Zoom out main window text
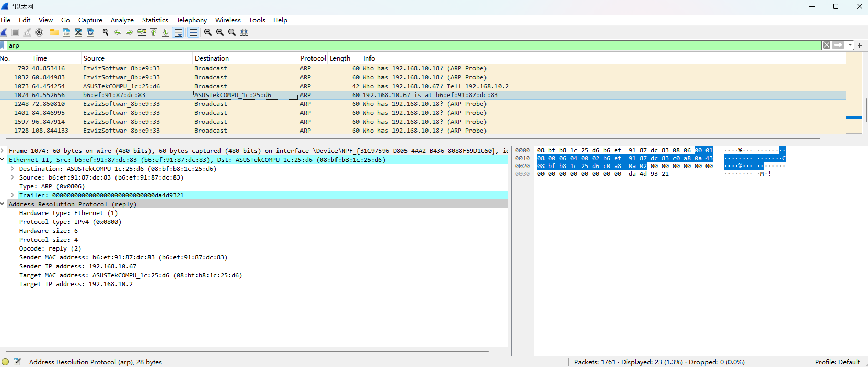Image resolution: width=868 pixels, height=367 pixels. pos(220,32)
